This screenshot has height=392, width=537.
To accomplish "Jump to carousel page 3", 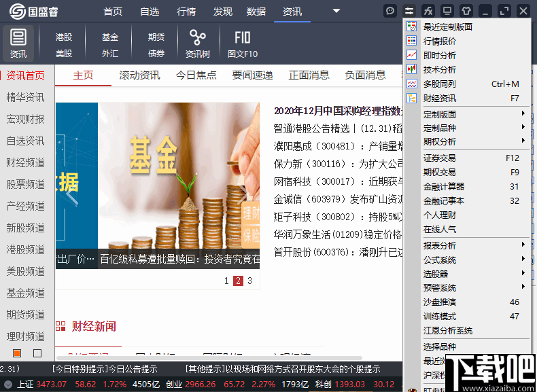I will (249, 281).
